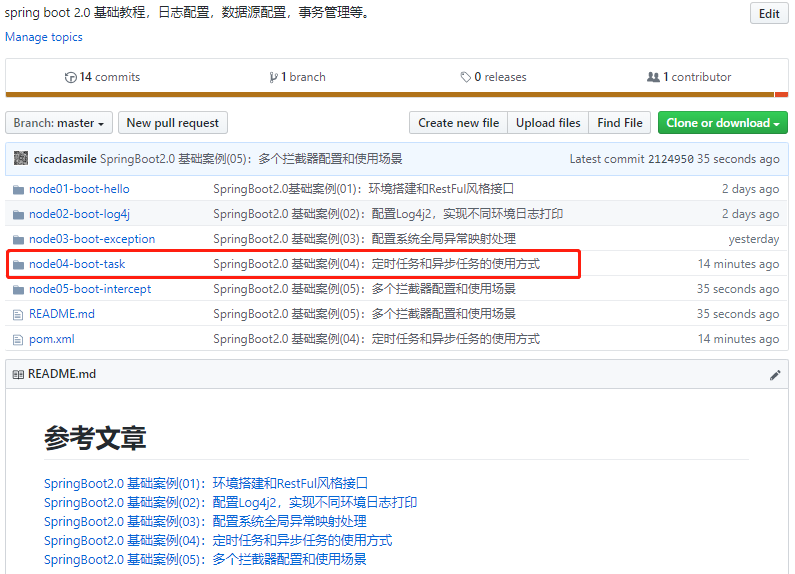Click the tag icon beside 0 releases
The image size is (795, 574).
(465, 77)
